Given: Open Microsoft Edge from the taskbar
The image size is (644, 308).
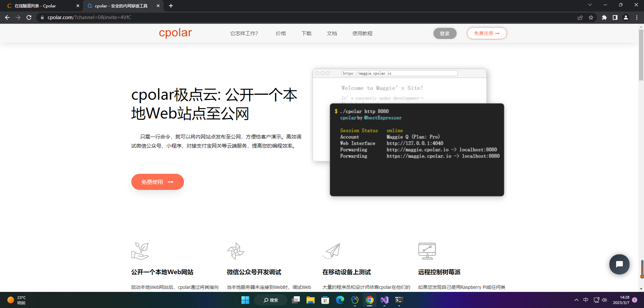Looking at the screenshot, I should [340, 300].
